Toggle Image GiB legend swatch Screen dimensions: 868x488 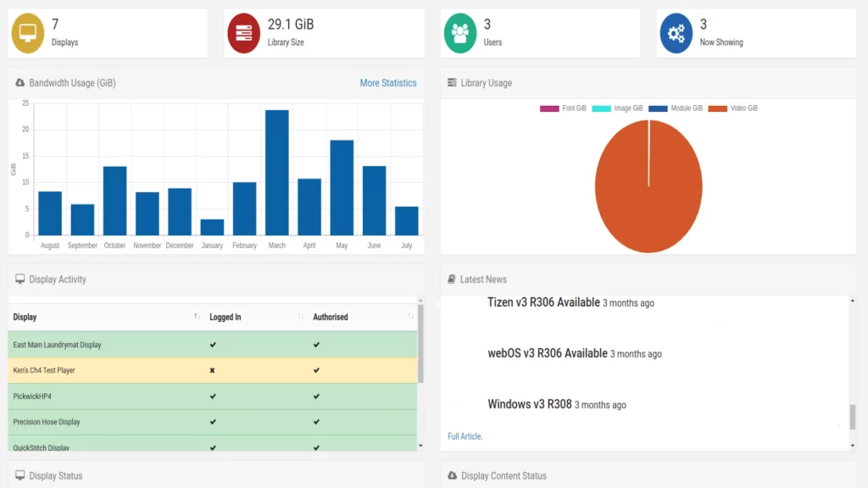[601, 108]
